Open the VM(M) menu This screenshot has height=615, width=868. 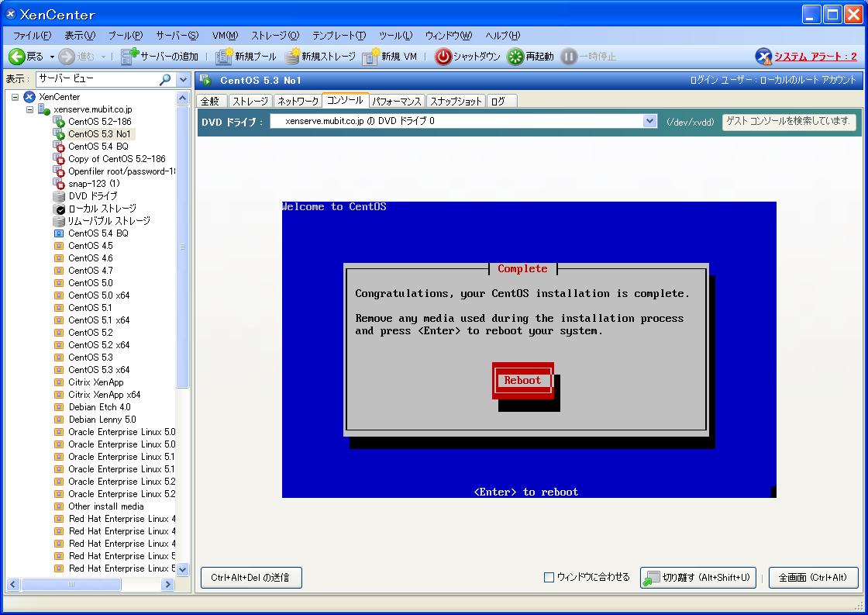pos(225,36)
